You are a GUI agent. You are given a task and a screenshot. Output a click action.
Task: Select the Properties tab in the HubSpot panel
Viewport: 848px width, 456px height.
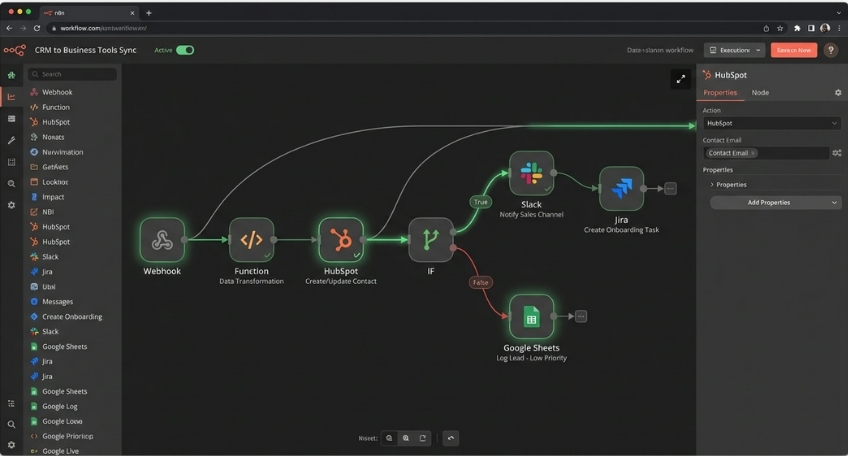coord(720,93)
